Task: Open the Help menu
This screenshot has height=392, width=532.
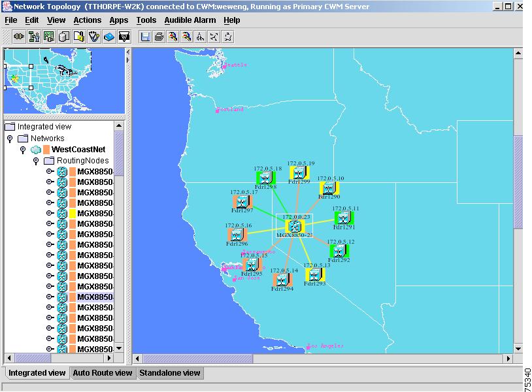Action: pyautogui.click(x=232, y=20)
